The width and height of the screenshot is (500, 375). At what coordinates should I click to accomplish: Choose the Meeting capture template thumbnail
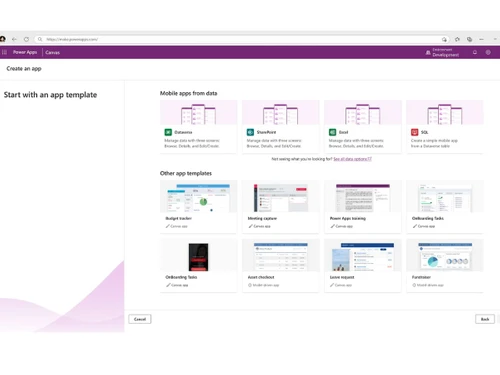click(281, 197)
